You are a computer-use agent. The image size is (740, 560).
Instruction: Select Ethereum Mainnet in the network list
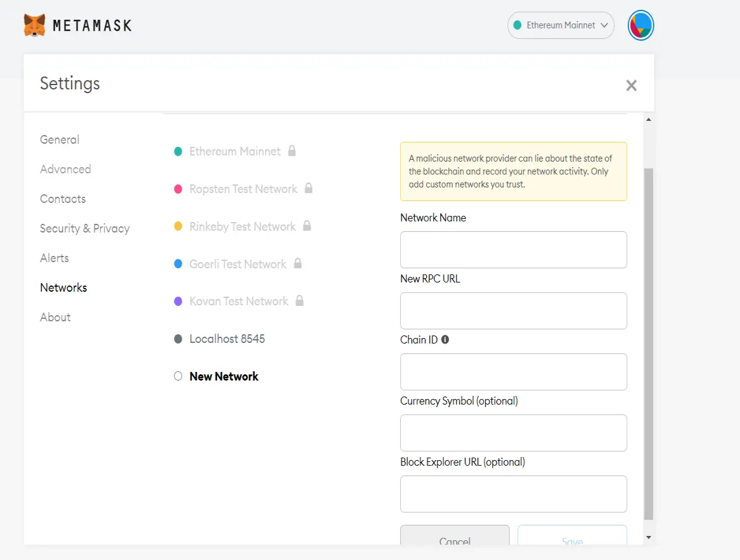click(235, 151)
